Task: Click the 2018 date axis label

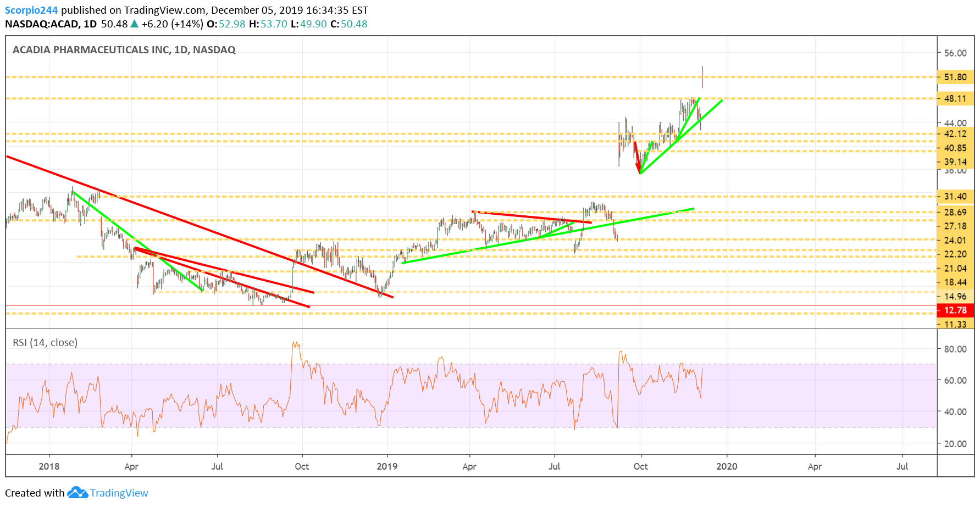Action: click(x=49, y=466)
